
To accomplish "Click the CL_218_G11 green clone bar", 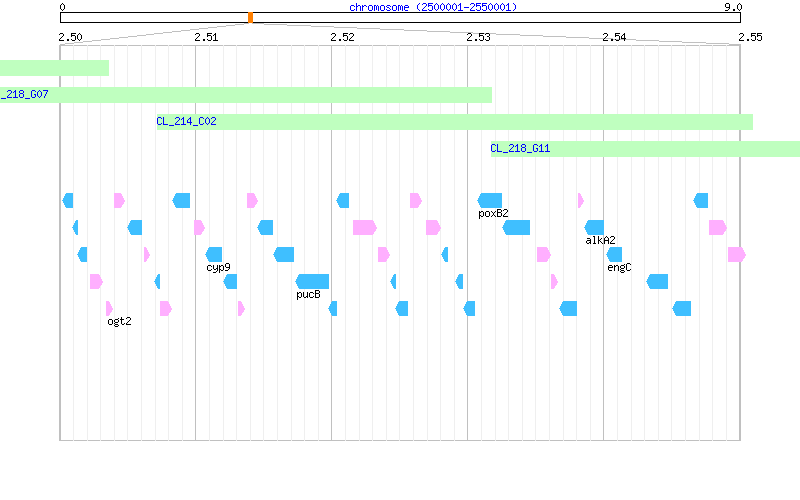I will pos(645,149).
